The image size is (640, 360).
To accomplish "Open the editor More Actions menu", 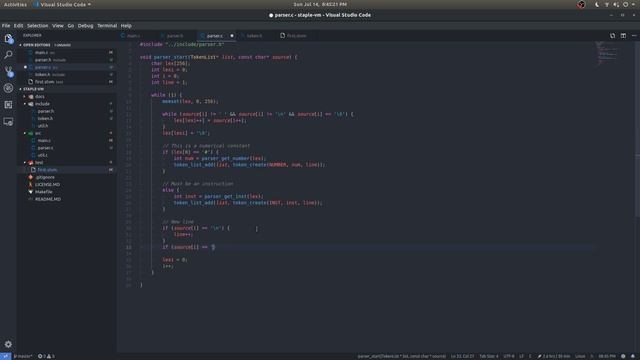I will [x=634, y=36].
